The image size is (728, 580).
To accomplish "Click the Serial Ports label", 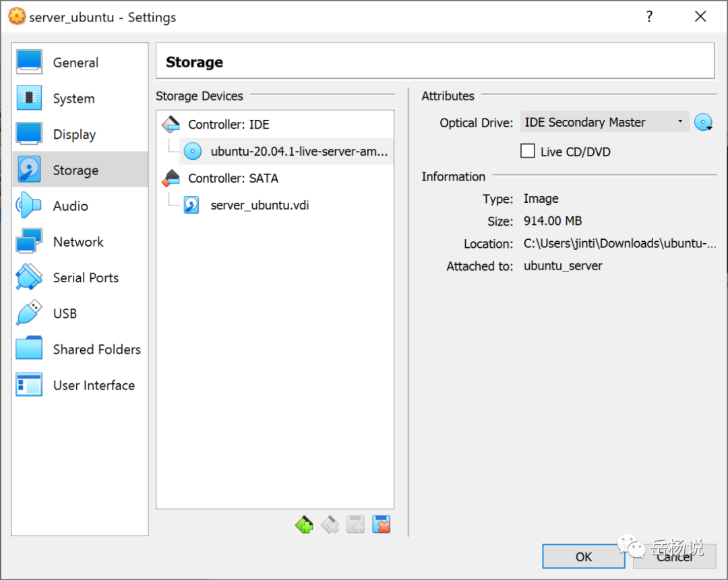I will (86, 278).
